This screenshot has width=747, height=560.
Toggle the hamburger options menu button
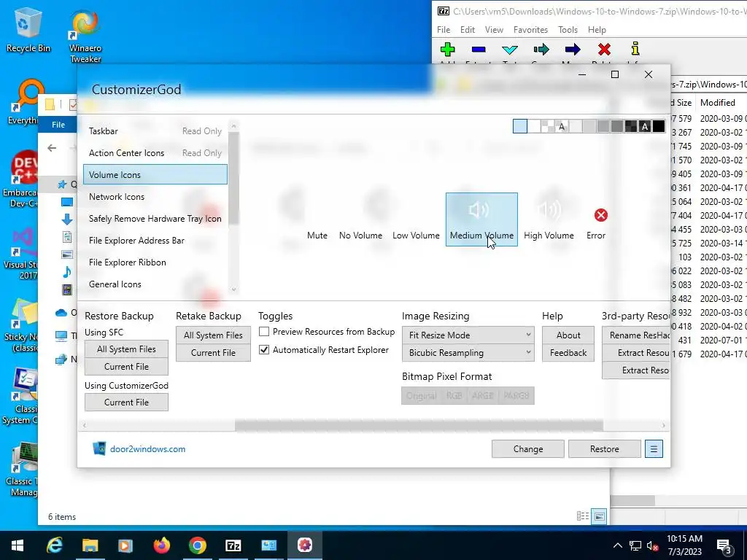(x=654, y=448)
